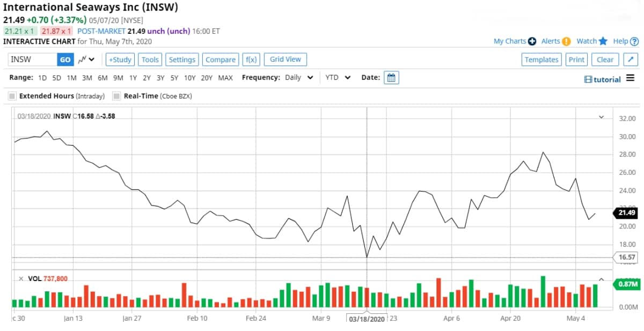Click the Help question mark icon
The width and height of the screenshot is (644, 331).
click(x=634, y=41)
